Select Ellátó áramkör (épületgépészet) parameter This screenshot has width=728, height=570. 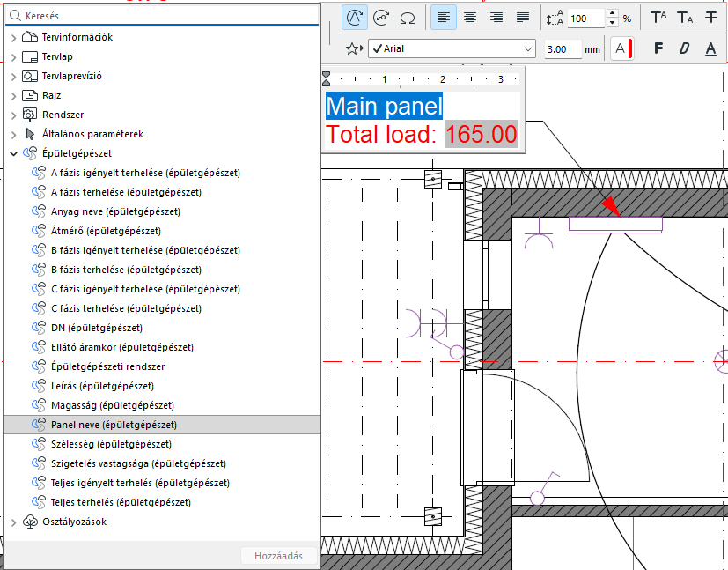point(162,347)
